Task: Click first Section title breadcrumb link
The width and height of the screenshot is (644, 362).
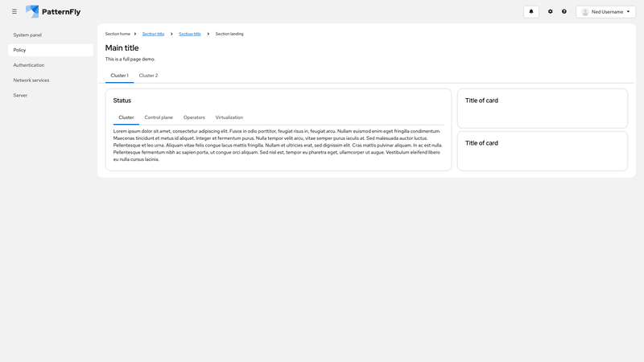Action: [x=153, y=34]
